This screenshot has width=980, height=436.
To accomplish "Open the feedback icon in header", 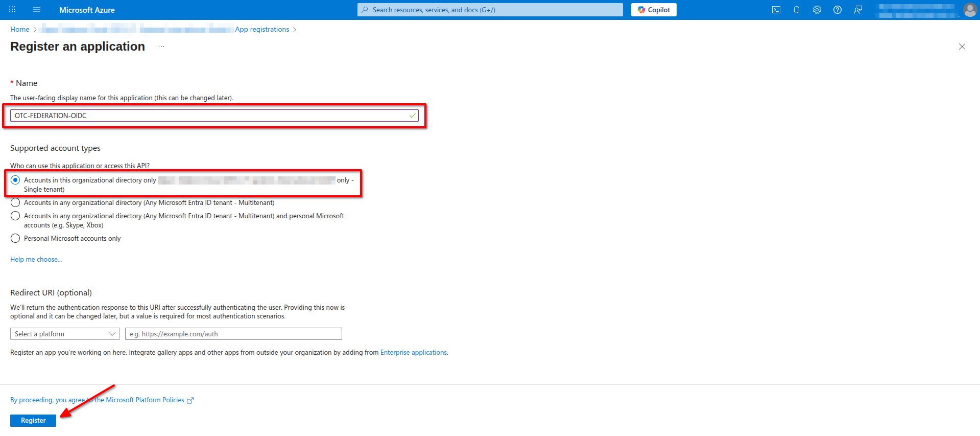I will pyautogui.click(x=857, y=10).
